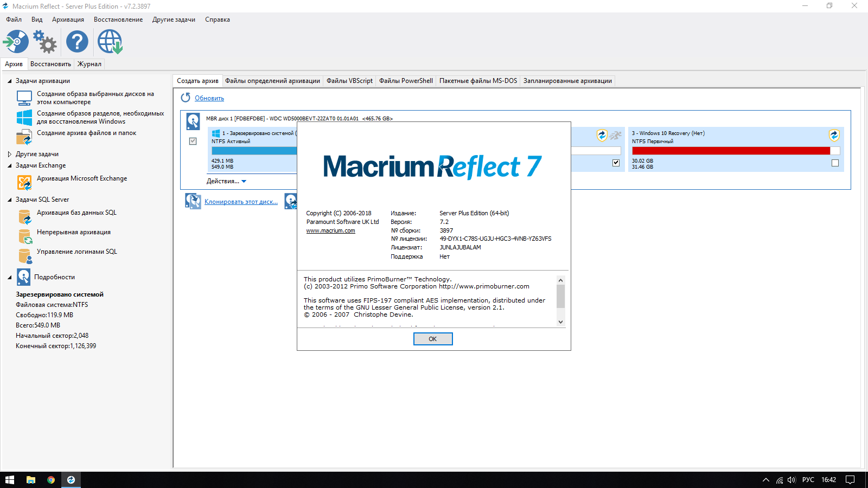Click the blue question mark help icon
The image size is (868, 488).
[77, 42]
